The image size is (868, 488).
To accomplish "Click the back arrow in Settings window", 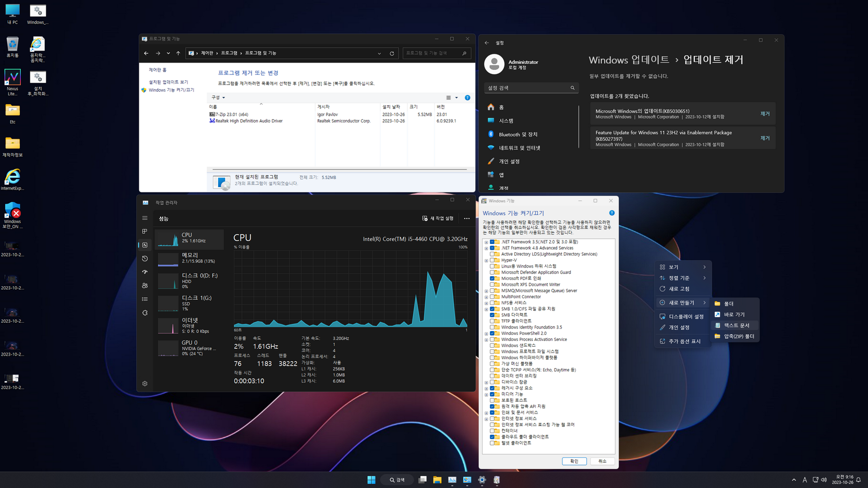I will (487, 43).
